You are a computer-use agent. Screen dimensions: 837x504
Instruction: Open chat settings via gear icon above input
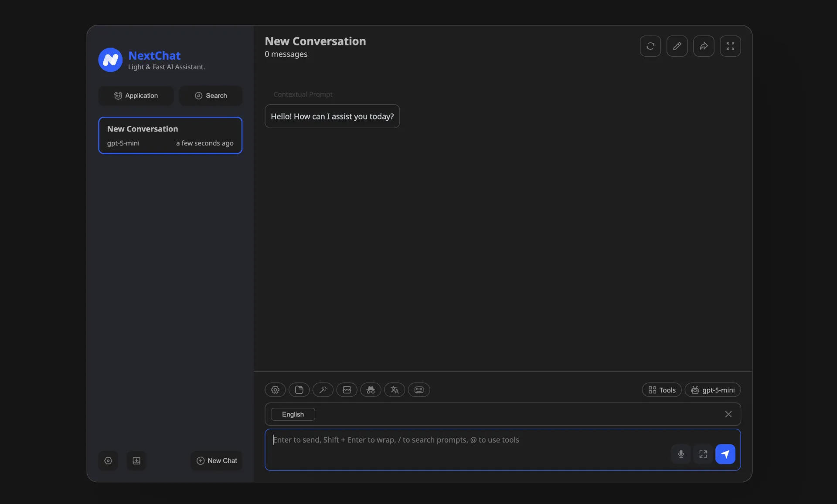click(x=275, y=390)
